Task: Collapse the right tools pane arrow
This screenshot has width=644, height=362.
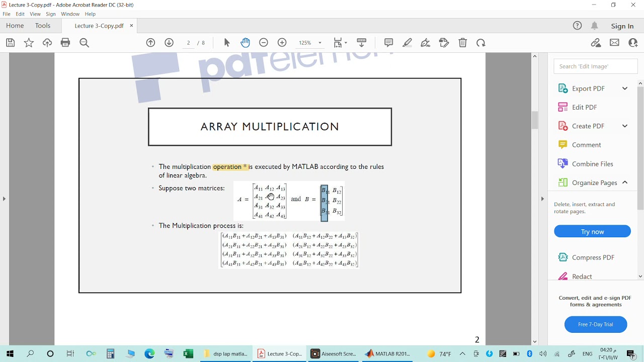Action: 542,199
